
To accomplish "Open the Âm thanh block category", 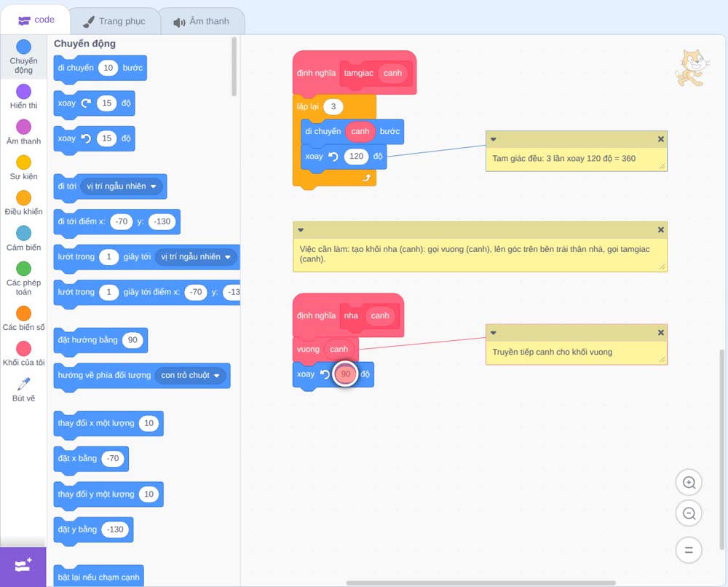I will coord(24,133).
